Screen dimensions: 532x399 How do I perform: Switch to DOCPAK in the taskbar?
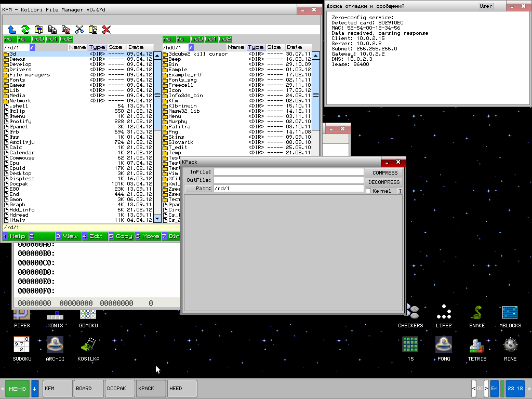click(119, 388)
